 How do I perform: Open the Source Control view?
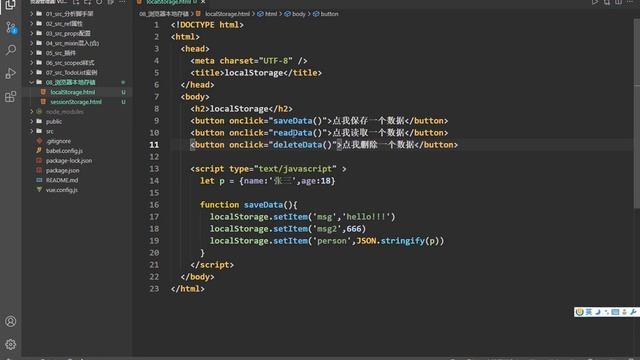click(11, 28)
